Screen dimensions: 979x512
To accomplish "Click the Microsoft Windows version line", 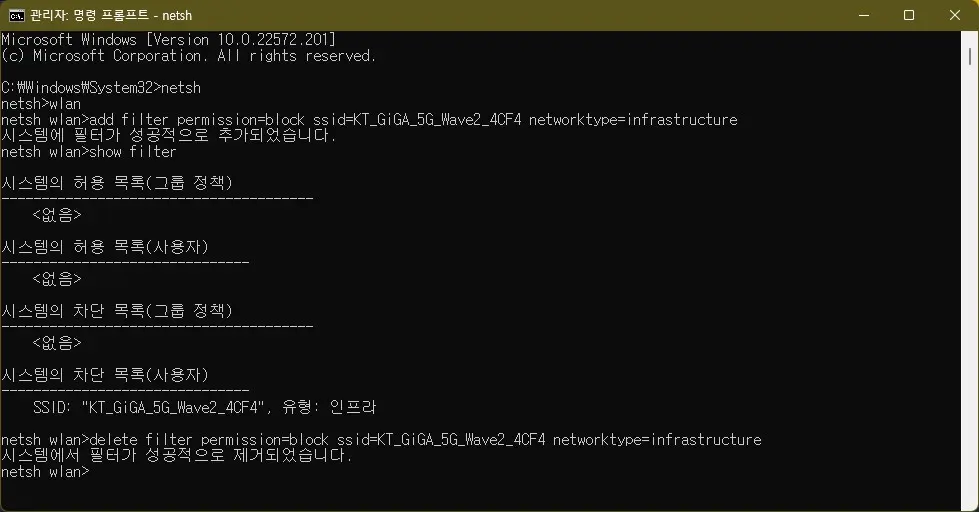I will point(169,40).
